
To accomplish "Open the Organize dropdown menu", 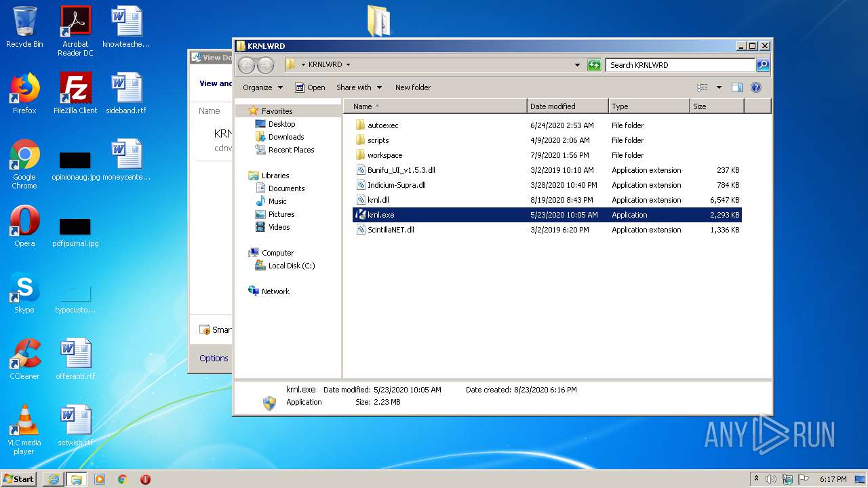I will [262, 87].
